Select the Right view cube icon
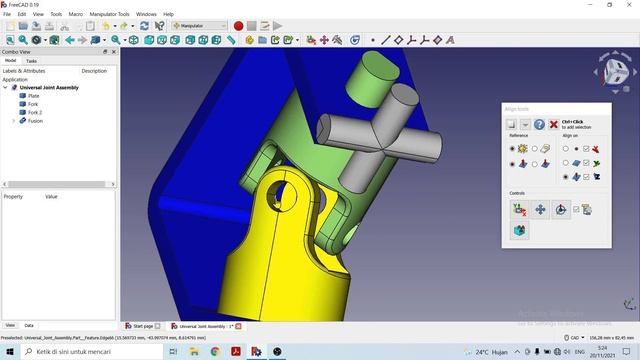The width and height of the screenshot is (640, 360). click(x=175, y=40)
